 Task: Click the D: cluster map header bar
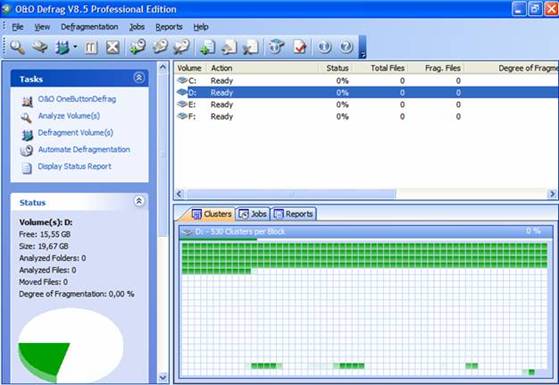(365, 232)
